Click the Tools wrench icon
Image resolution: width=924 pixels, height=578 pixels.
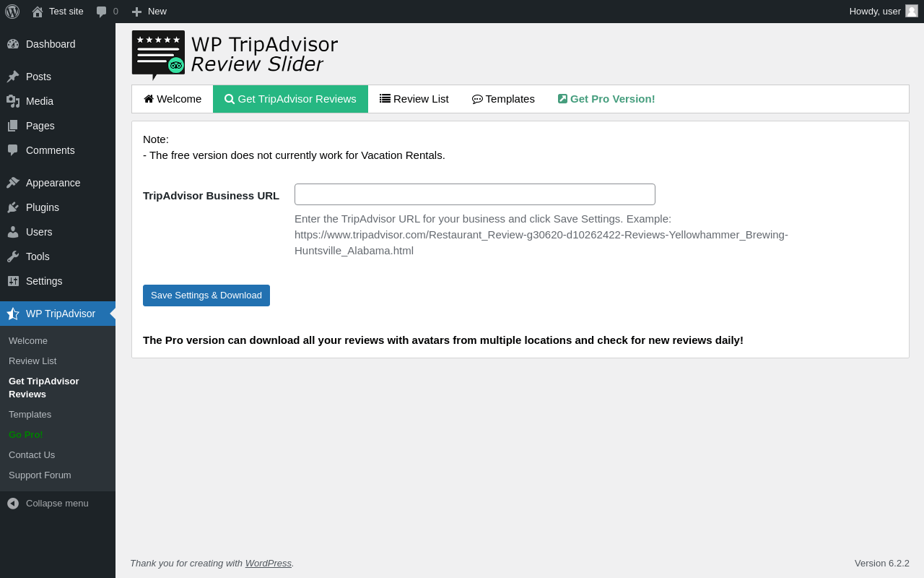pyautogui.click(x=13, y=256)
